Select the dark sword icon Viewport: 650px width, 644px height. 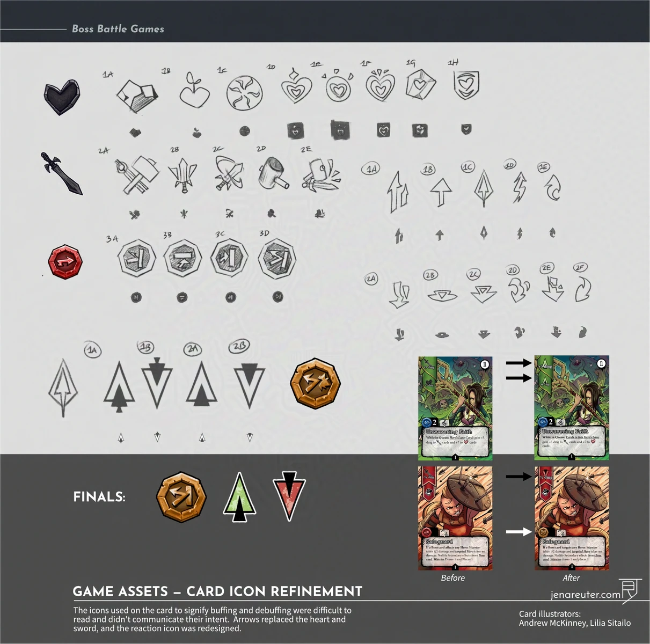62,173
